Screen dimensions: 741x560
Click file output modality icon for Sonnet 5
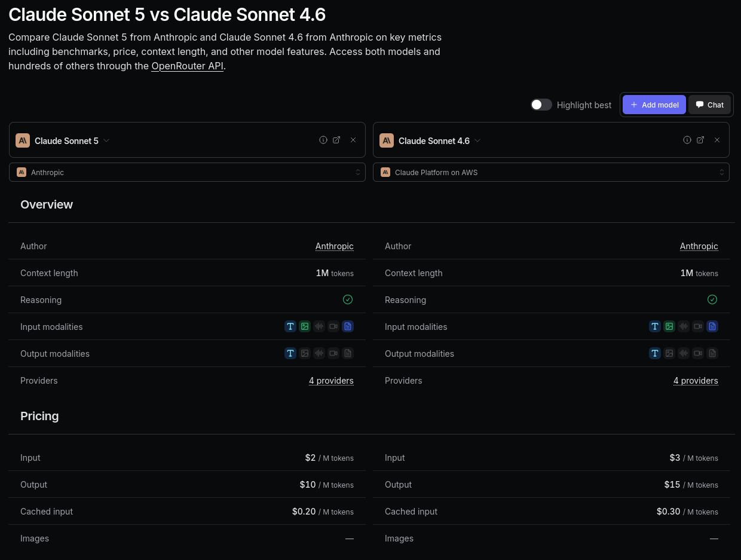pos(348,353)
